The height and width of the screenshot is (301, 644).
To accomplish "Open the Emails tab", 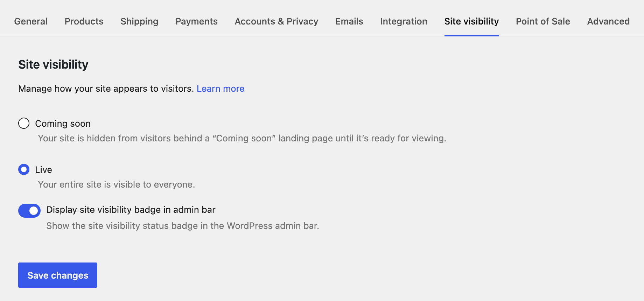I will [x=349, y=21].
